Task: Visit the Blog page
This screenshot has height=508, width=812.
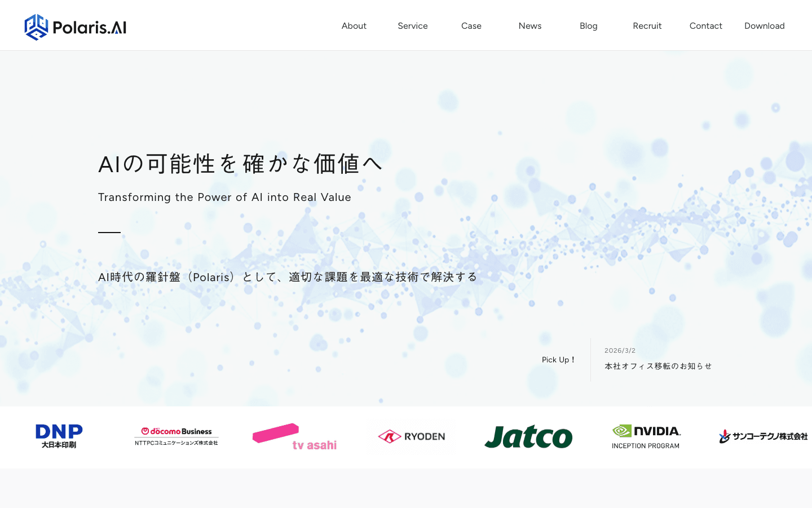Action: click(x=589, y=26)
